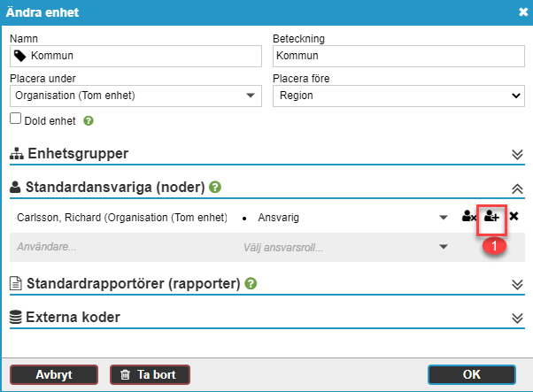Click the Enhetsgrupper heading text

[78, 154]
